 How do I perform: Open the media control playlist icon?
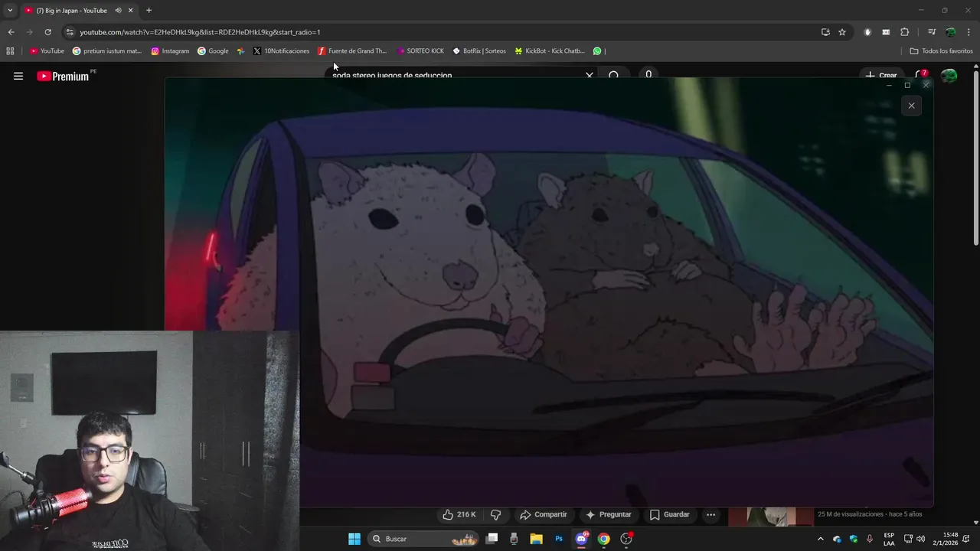tap(932, 32)
